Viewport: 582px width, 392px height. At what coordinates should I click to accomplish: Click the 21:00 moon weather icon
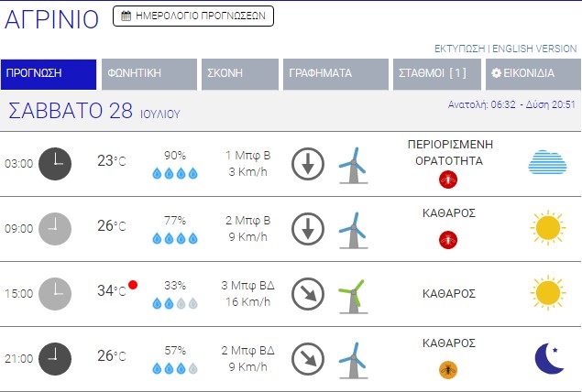[548, 358]
